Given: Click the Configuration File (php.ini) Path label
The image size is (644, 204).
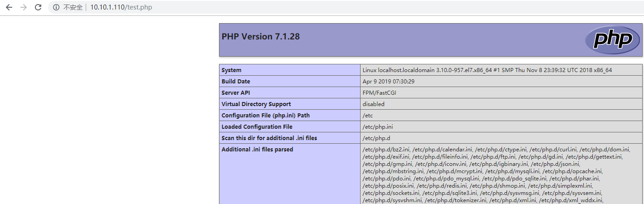Looking at the screenshot, I should pyautogui.click(x=266, y=116).
